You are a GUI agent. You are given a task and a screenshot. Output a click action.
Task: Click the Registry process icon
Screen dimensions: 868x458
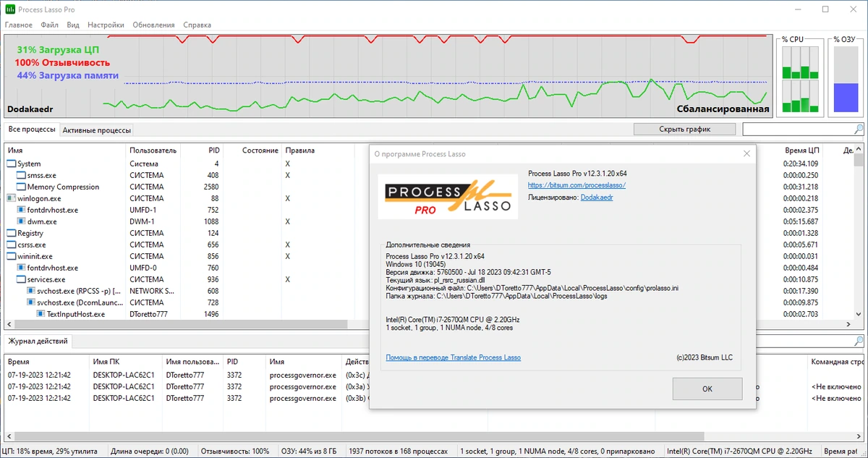click(x=11, y=234)
